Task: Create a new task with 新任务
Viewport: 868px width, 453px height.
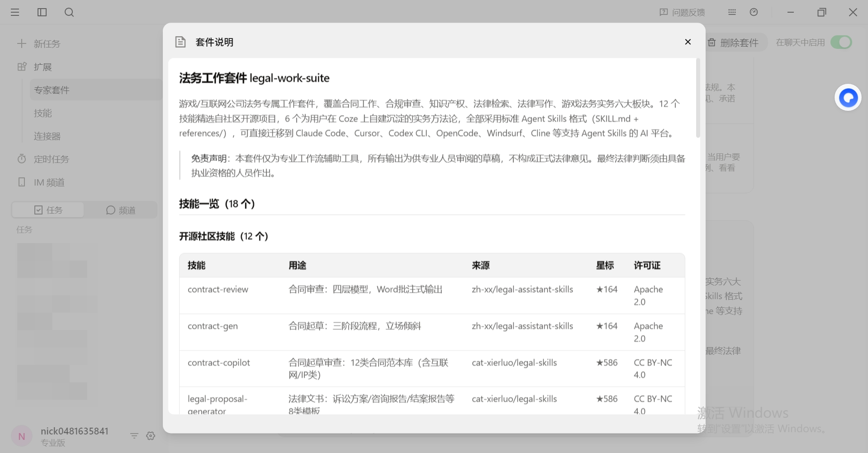Action: pos(38,44)
